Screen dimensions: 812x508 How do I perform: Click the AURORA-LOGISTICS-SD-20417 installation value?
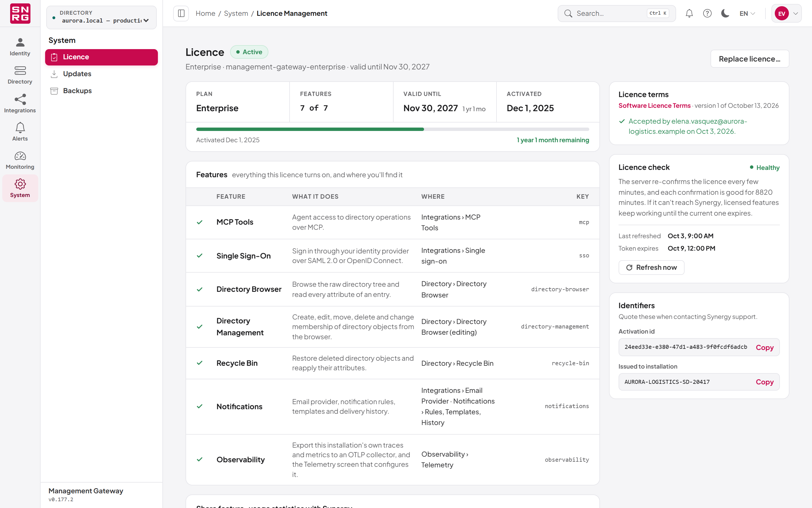pyautogui.click(x=667, y=382)
